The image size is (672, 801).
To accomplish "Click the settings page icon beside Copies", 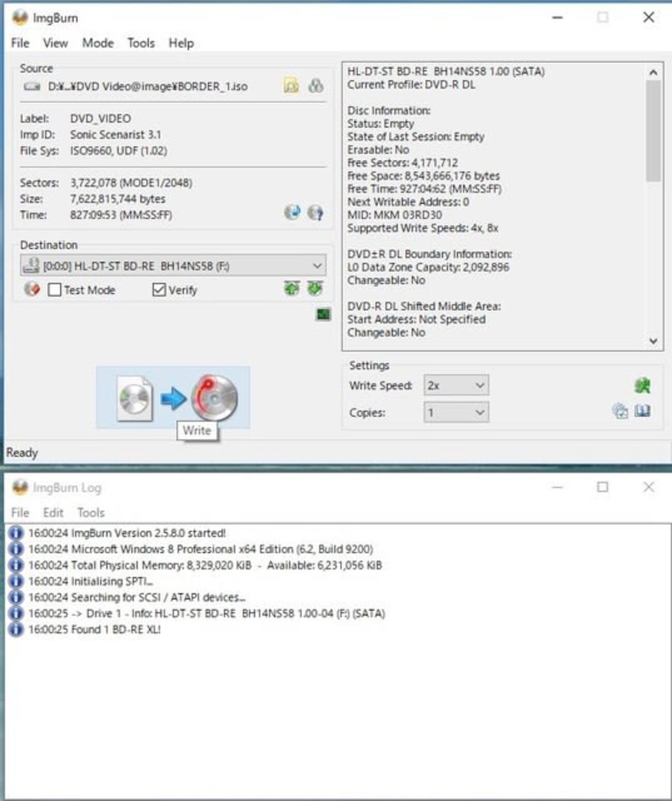I will 620,411.
